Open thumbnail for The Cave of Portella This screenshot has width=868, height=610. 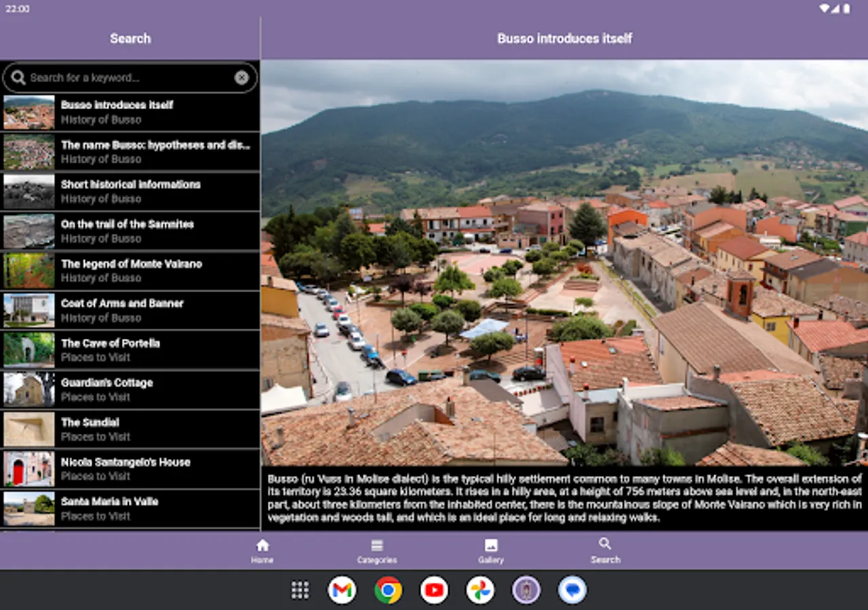pos(28,350)
